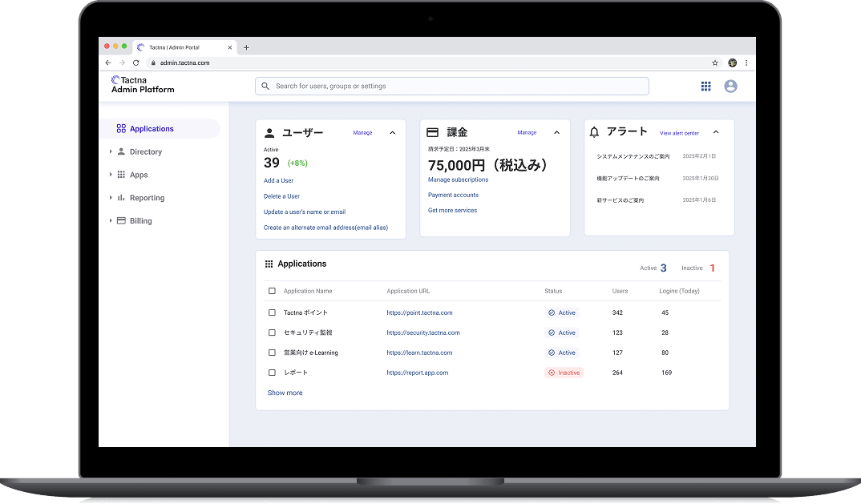This screenshot has height=504, width=861.
Task: Check the レポート row checkbox
Action: (272, 373)
